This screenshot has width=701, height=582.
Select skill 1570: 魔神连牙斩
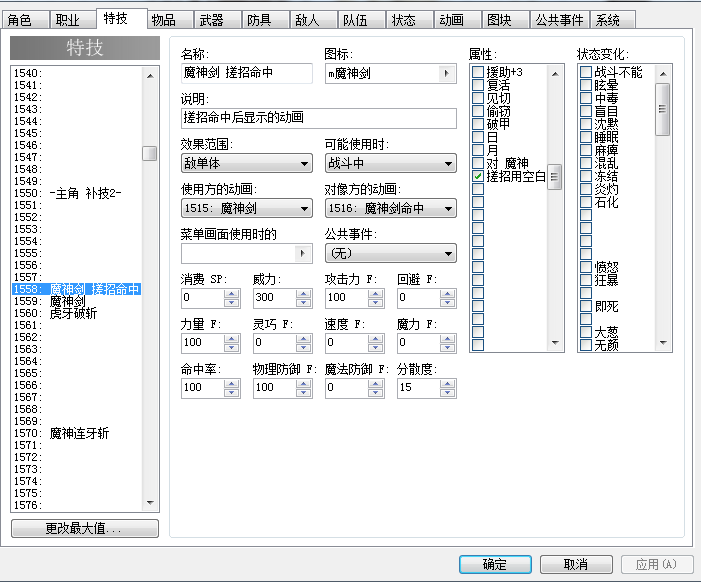click(x=76, y=433)
